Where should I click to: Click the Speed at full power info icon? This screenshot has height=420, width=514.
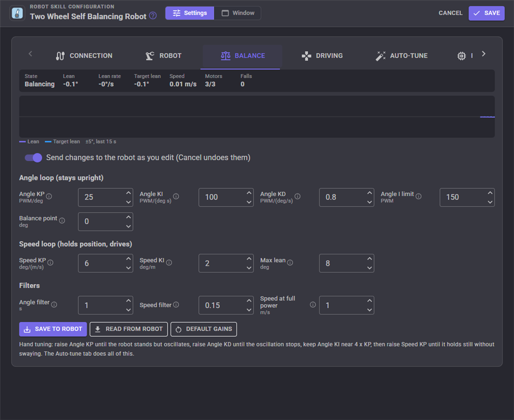click(x=313, y=305)
